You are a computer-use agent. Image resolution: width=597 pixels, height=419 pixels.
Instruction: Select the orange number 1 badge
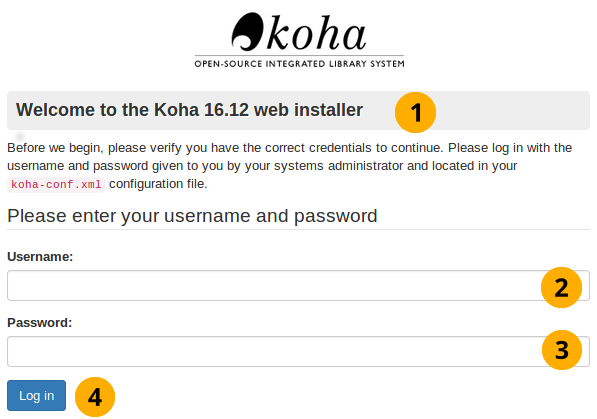tap(415, 112)
